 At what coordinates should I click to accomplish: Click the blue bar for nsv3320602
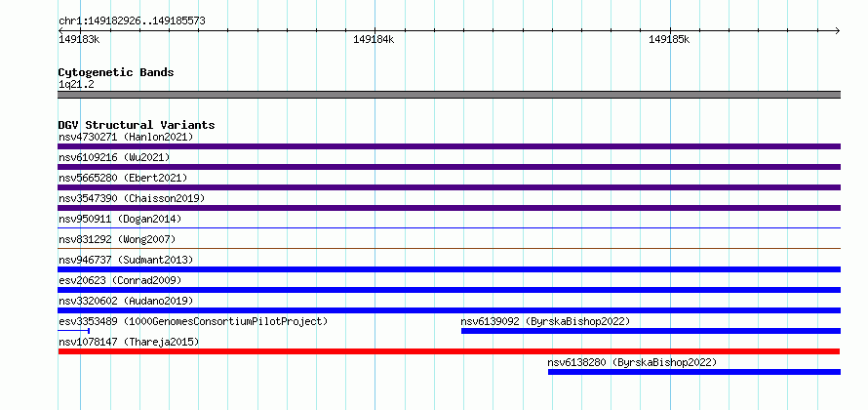[x=449, y=310]
